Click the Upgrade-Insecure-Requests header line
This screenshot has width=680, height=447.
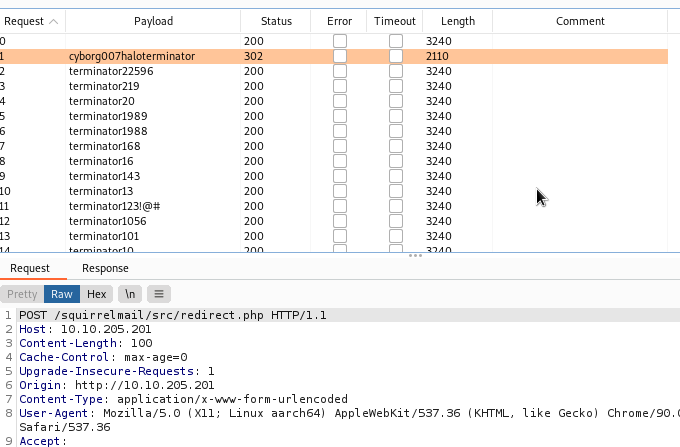click(x=117, y=371)
